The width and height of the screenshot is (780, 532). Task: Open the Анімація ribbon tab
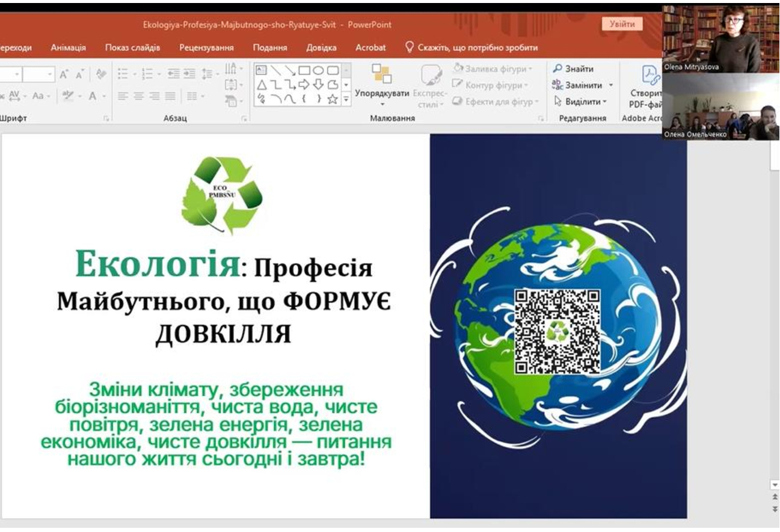[x=68, y=47]
